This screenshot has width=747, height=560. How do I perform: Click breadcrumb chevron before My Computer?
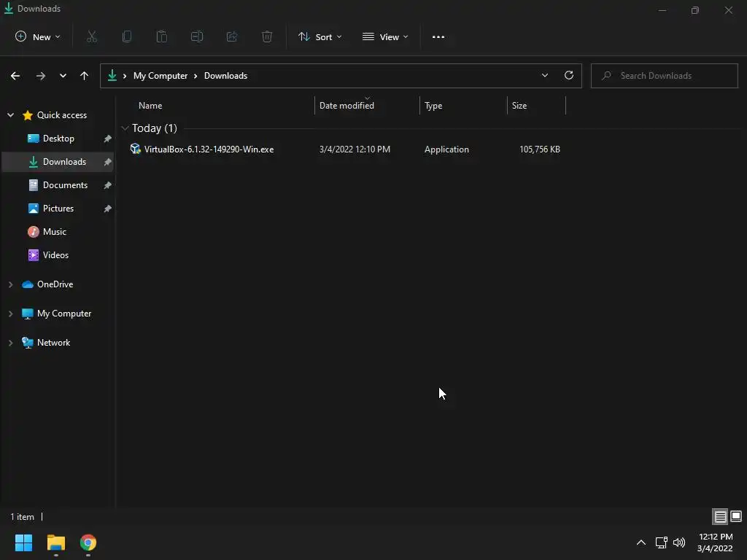tap(125, 76)
